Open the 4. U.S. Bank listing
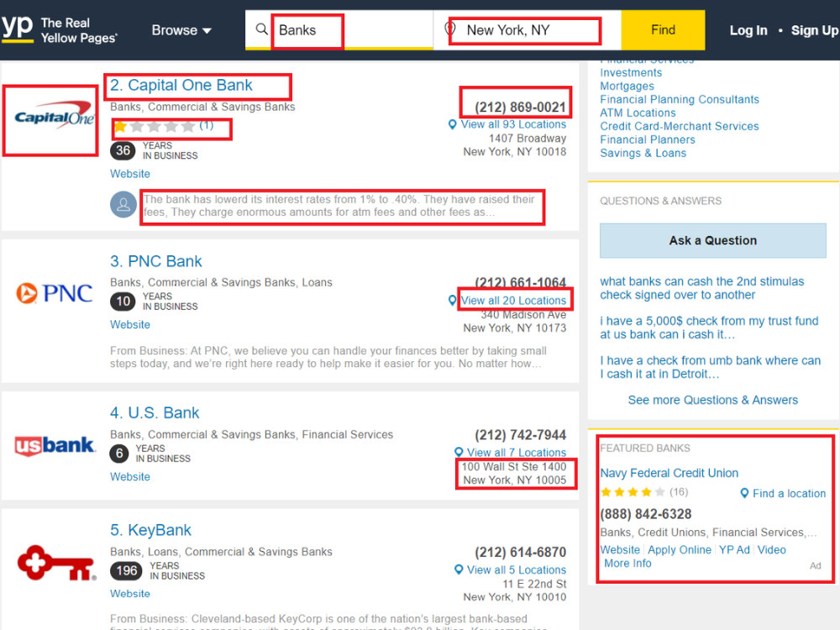Screen dimensions: 840x630 (x=155, y=412)
